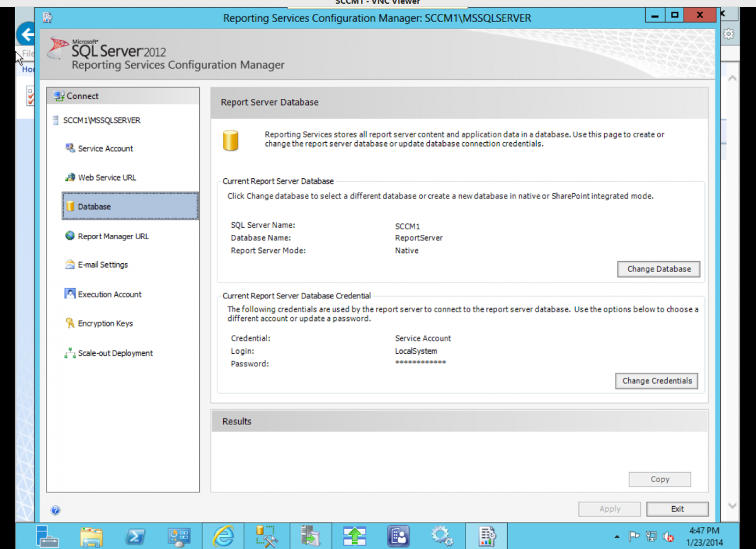Click the back arrow in the background window
This screenshot has height=549, width=756.
click(26, 33)
